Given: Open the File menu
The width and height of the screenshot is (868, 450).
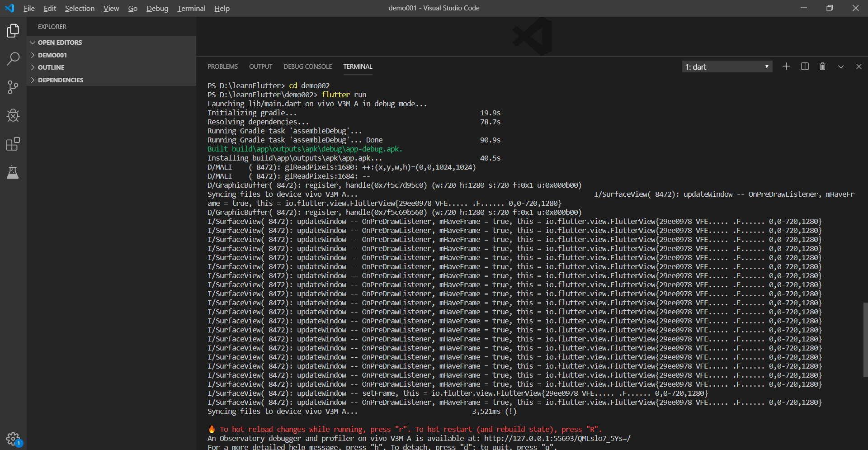Looking at the screenshot, I should click(29, 8).
